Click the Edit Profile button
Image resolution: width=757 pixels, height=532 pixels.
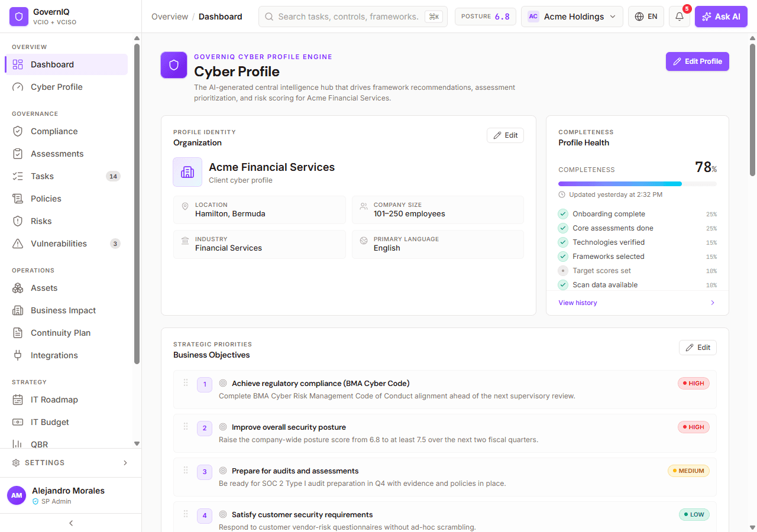click(x=697, y=61)
